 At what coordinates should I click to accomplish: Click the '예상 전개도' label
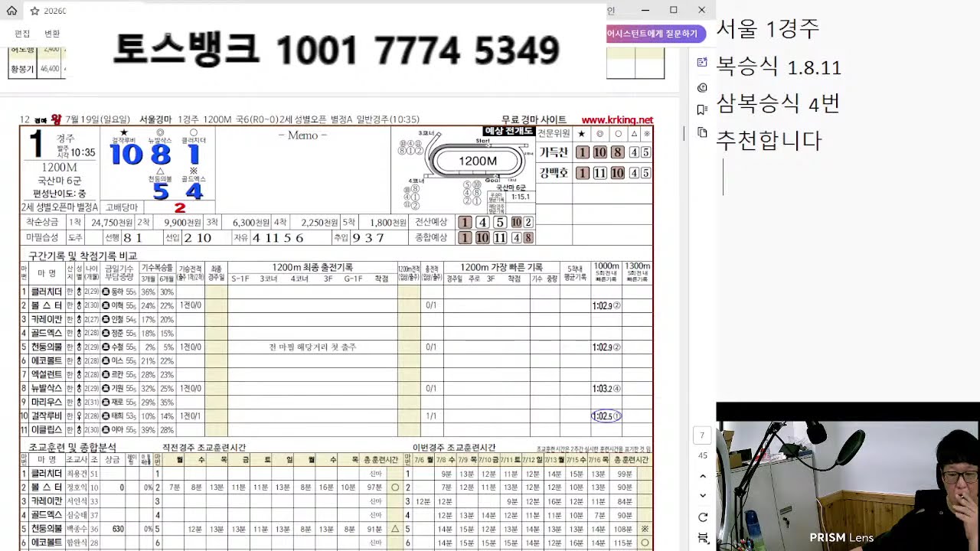click(x=508, y=132)
